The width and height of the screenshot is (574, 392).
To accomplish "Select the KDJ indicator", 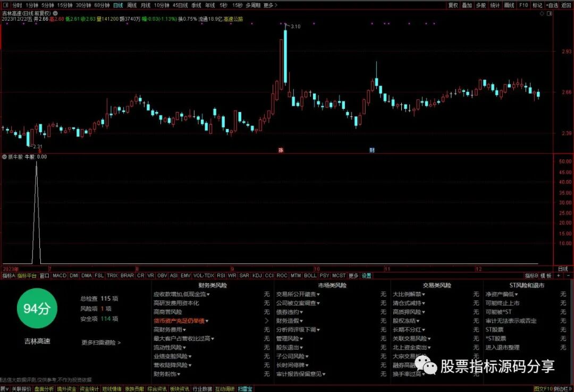I will [x=257, y=276].
